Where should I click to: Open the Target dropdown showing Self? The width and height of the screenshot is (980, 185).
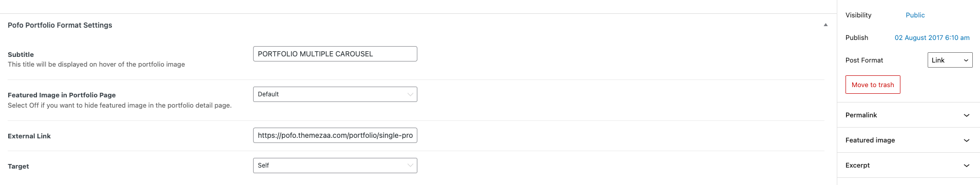tap(335, 166)
